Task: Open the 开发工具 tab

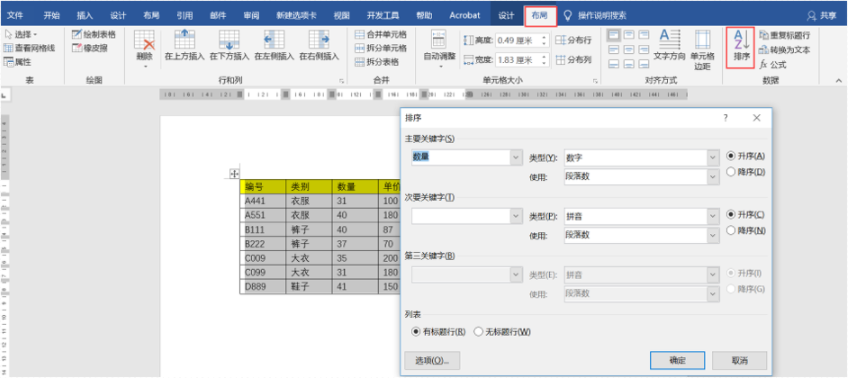Action: point(383,15)
